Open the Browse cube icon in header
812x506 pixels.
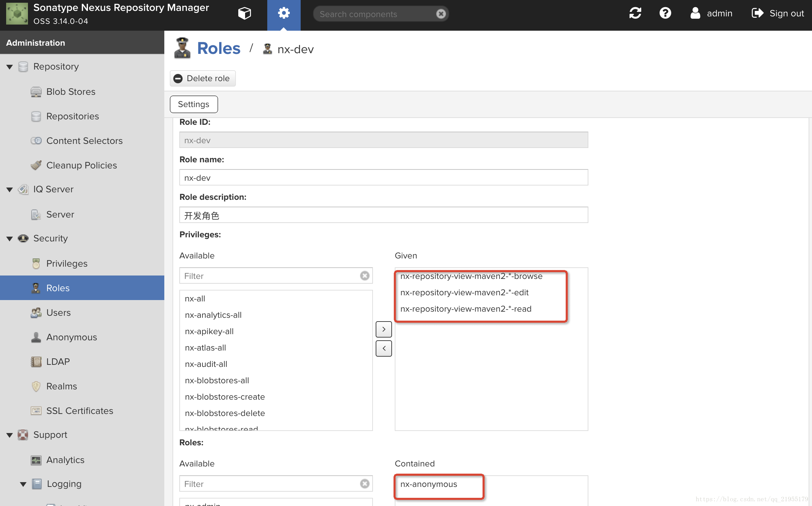pyautogui.click(x=244, y=14)
